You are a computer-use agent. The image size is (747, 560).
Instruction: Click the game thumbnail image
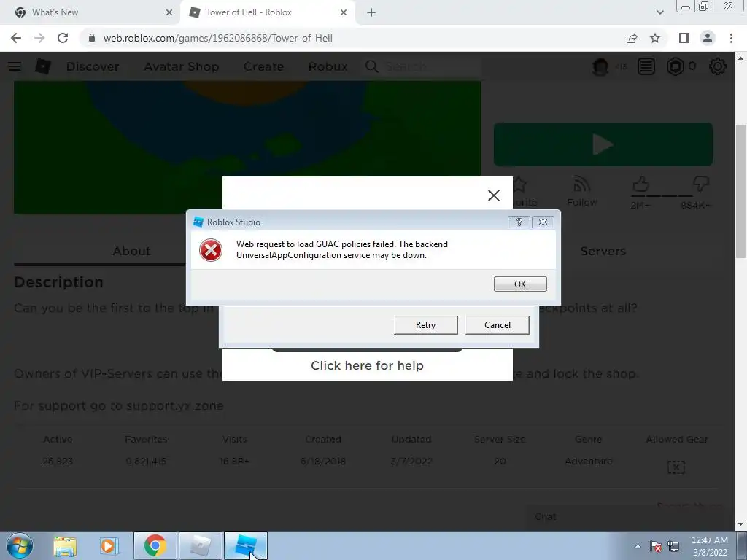[x=247, y=147]
